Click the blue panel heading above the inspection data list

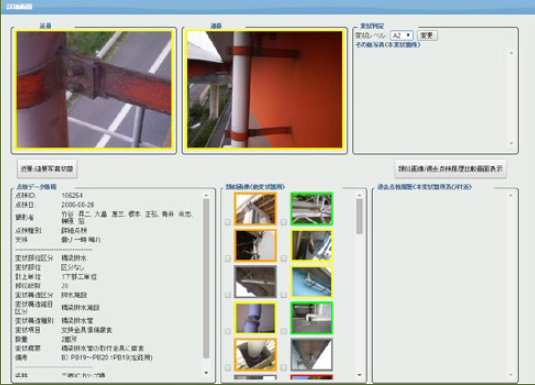tap(37, 187)
